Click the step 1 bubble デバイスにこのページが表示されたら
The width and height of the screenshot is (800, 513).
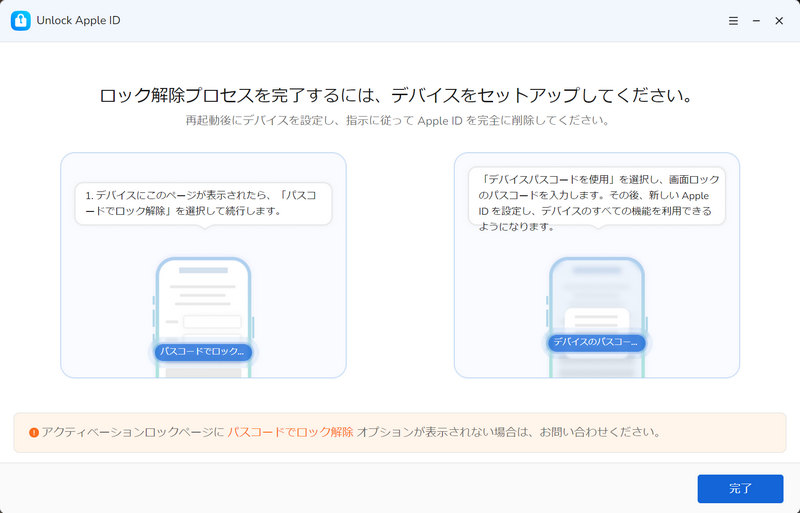pyautogui.click(x=204, y=203)
